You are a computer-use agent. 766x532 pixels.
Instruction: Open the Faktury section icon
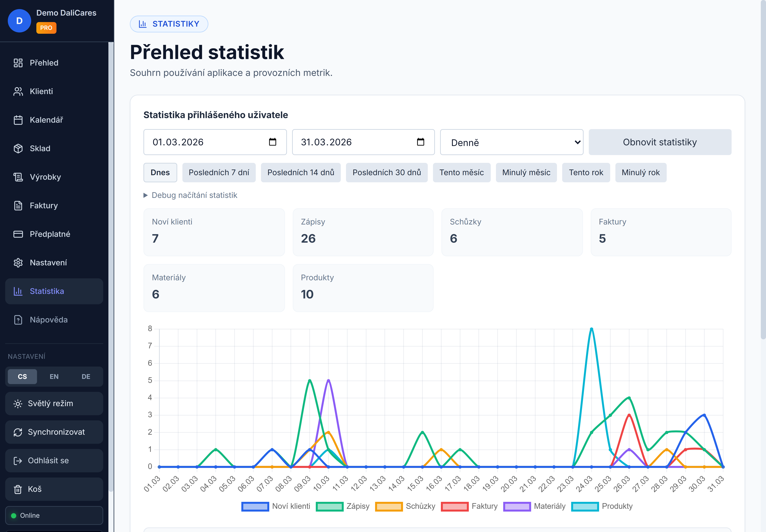pos(18,205)
